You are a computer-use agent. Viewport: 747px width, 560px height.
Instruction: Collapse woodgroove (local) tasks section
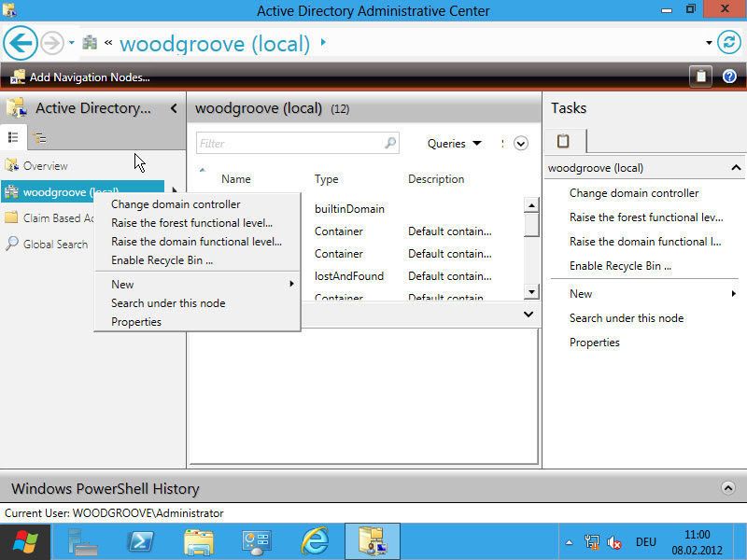tap(736, 168)
